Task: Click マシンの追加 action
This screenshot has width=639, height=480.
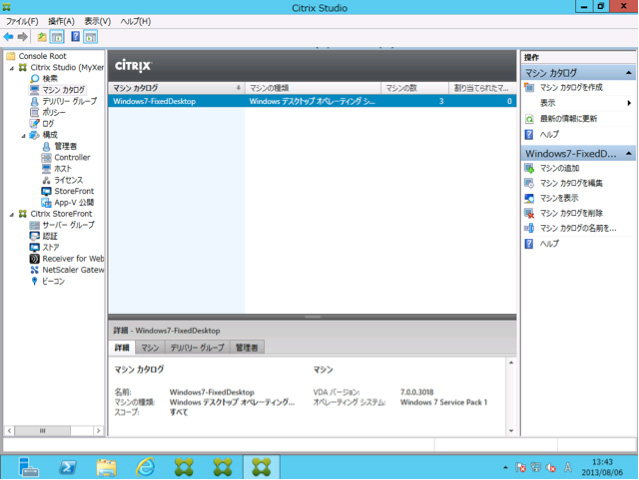Action: 559,168
